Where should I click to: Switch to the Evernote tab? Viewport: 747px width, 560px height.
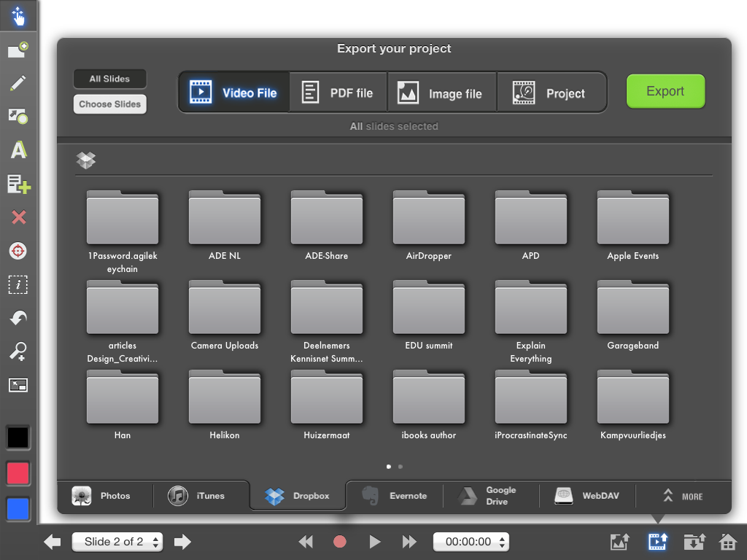coord(395,496)
